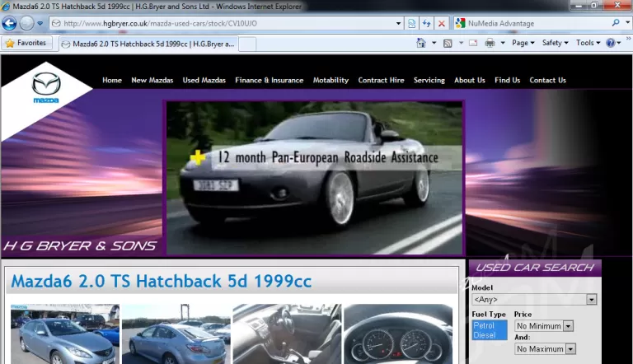Open the interior steering wheel thumbnail

[287, 334]
